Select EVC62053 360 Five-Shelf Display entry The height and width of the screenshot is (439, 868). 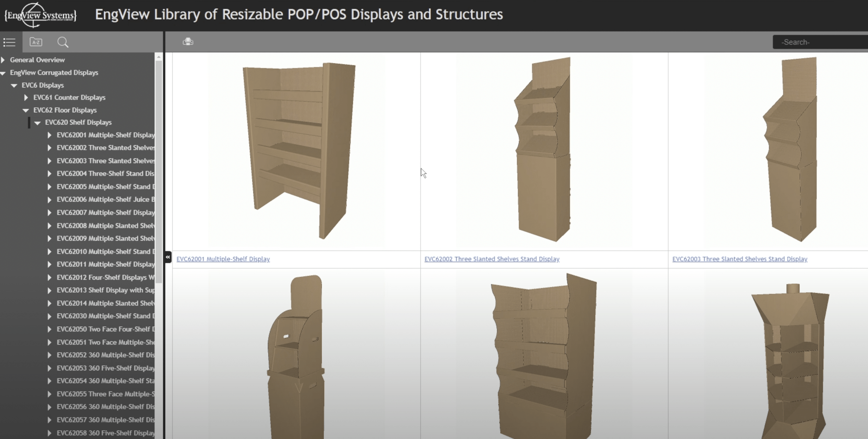106,368
